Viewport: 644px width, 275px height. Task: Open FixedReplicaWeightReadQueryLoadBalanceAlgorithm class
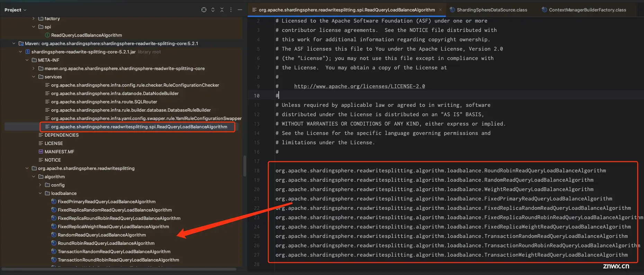pyautogui.click(x=113, y=226)
